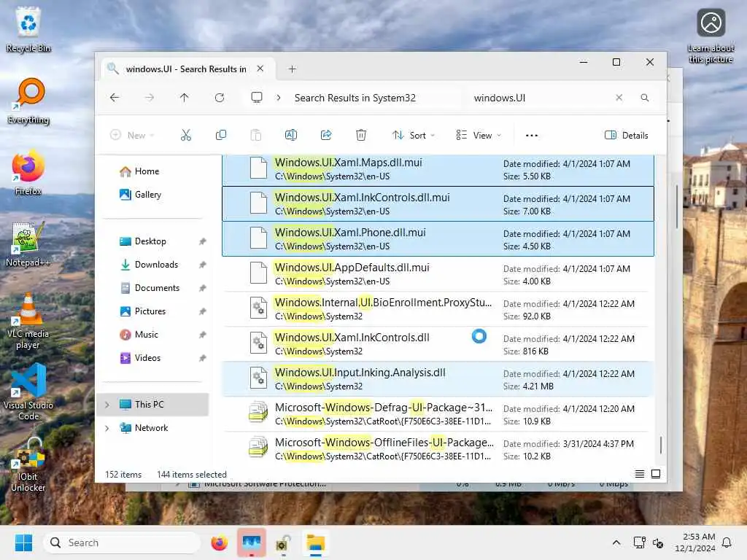
Task: Show hidden system tray icons
Action: tap(616, 542)
